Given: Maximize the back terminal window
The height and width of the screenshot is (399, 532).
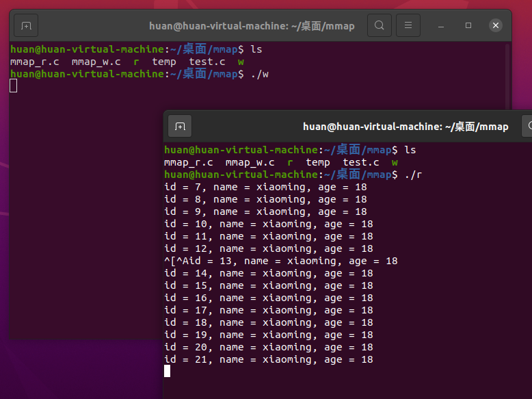Looking at the screenshot, I should pos(468,25).
